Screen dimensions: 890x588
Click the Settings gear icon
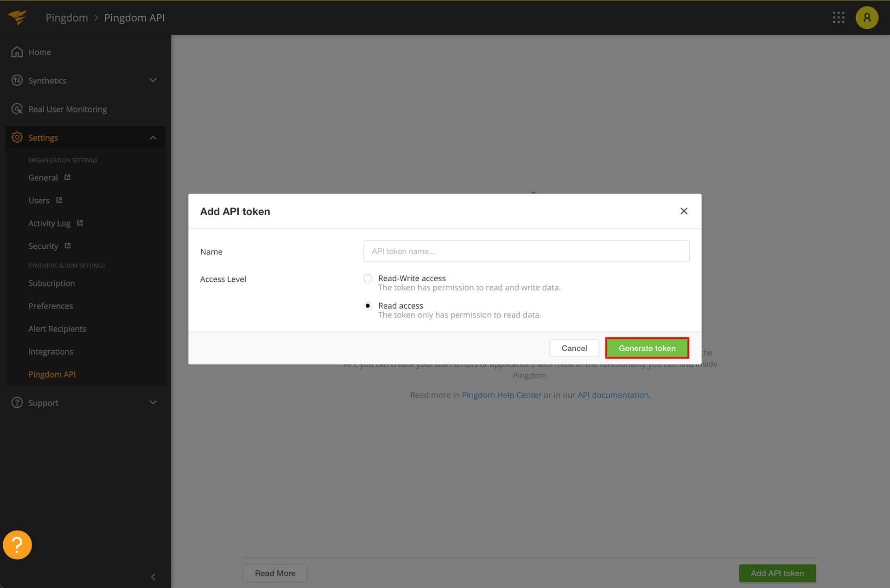click(x=17, y=137)
